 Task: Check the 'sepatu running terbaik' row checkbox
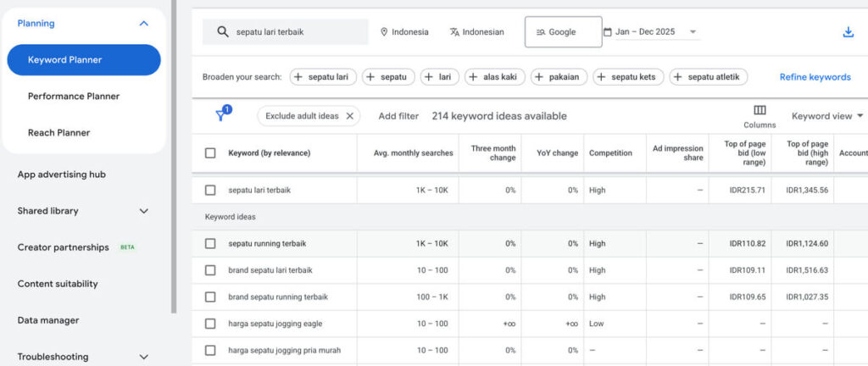pyautogui.click(x=210, y=243)
